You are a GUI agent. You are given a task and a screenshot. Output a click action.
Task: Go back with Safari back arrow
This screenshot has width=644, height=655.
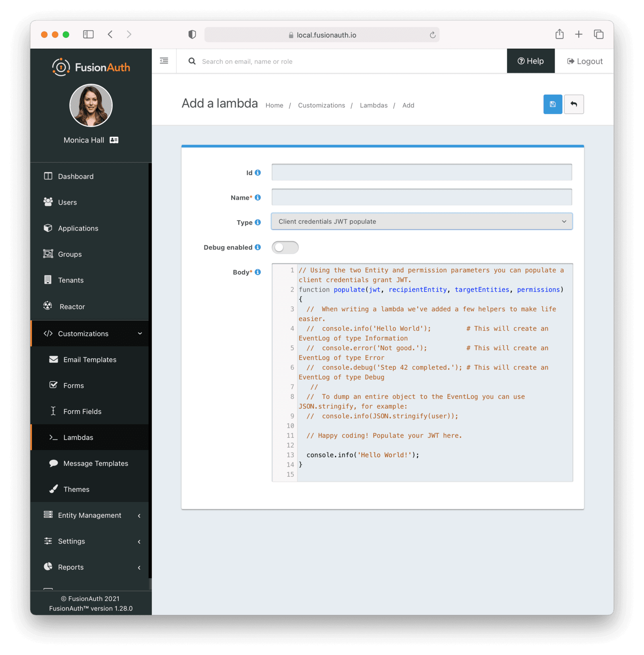[110, 34]
